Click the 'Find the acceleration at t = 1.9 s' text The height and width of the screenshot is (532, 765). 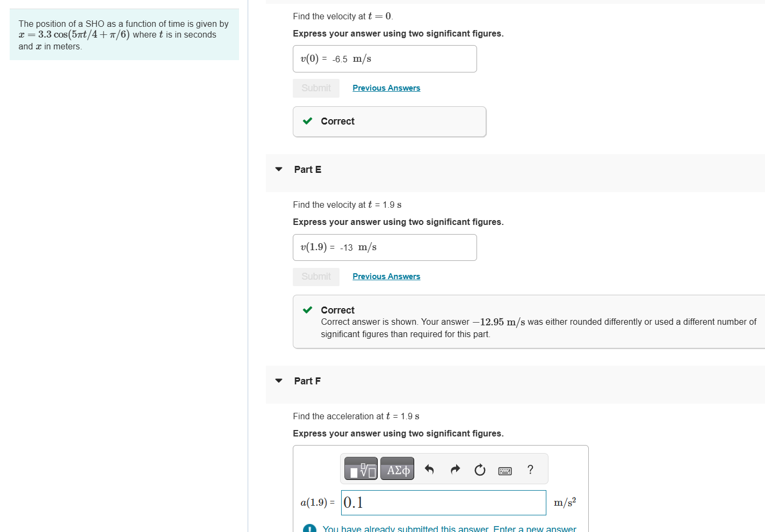pyautogui.click(x=356, y=416)
